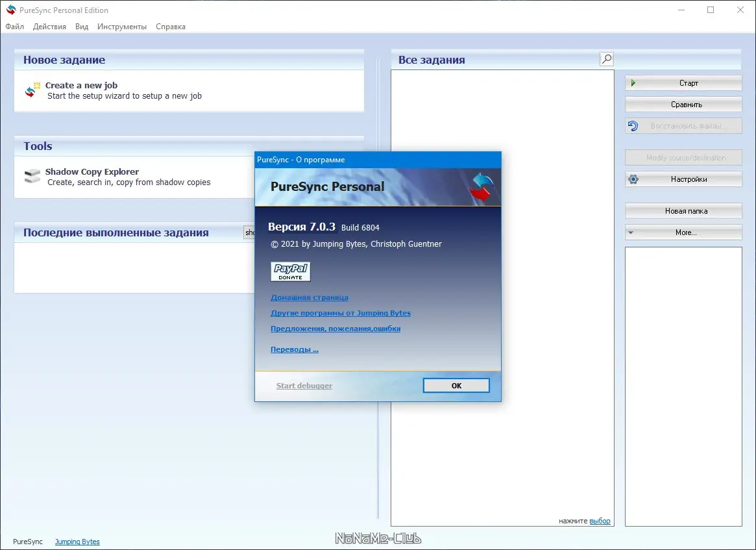The height and width of the screenshot is (550, 756).
Task: Click the Новое задание header
Action: click(x=64, y=60)
